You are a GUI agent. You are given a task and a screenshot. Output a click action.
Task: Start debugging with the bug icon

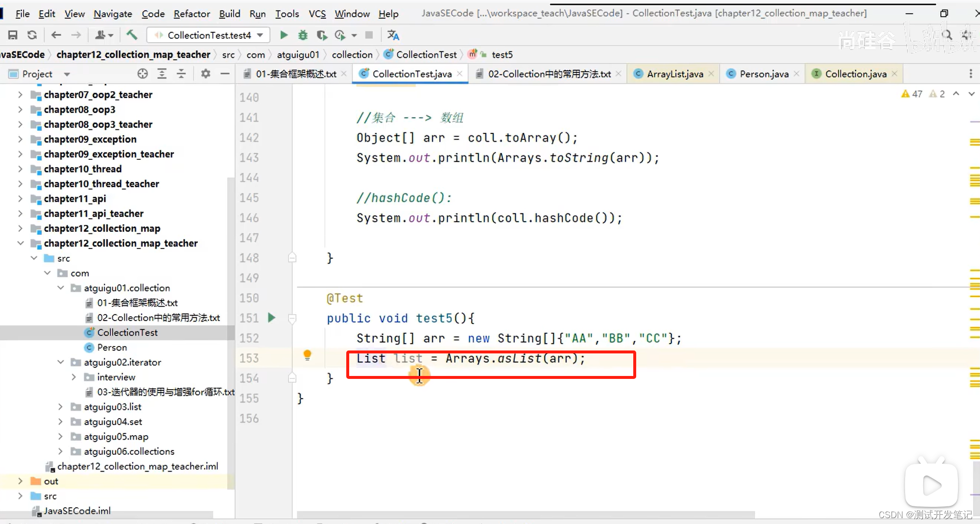coord(303,35)
